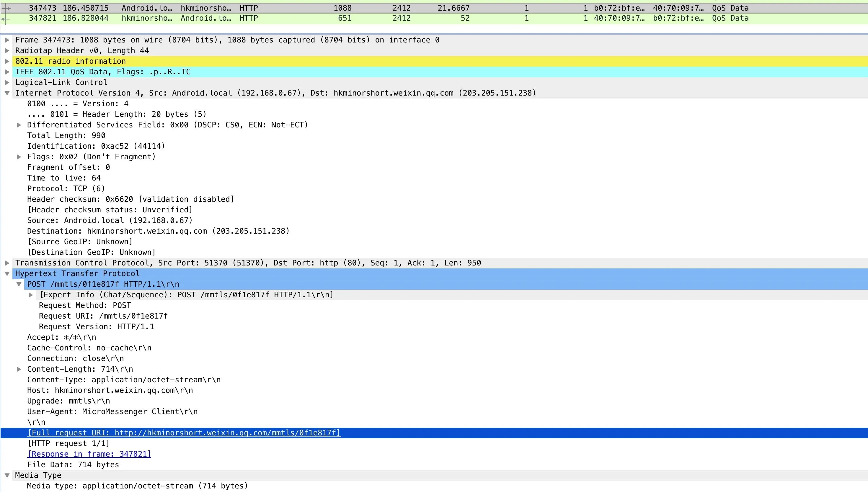Image resolution: width=868 pixels, height=492 pixels.
Task: Select the 'Cache-Control: no-cache' header row
Action: coord(89,348)
